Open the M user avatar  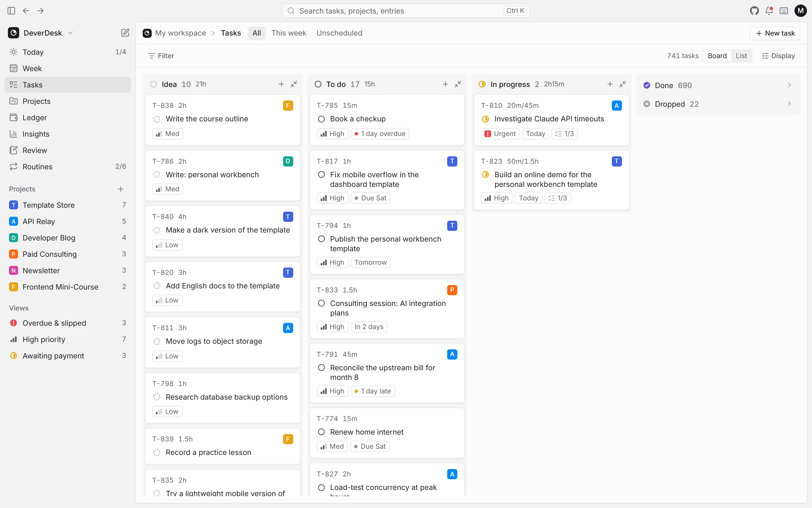point(801,11)
